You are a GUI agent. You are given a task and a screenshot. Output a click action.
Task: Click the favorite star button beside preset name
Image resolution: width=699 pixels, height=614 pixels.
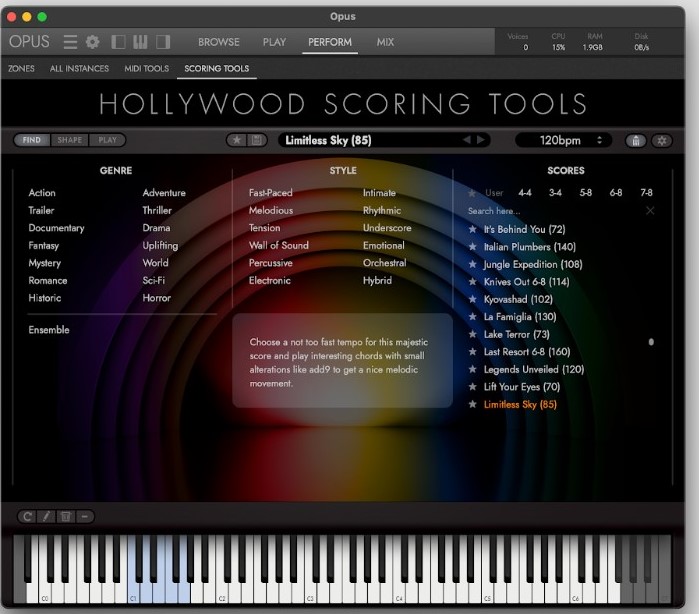pos(237,140)
